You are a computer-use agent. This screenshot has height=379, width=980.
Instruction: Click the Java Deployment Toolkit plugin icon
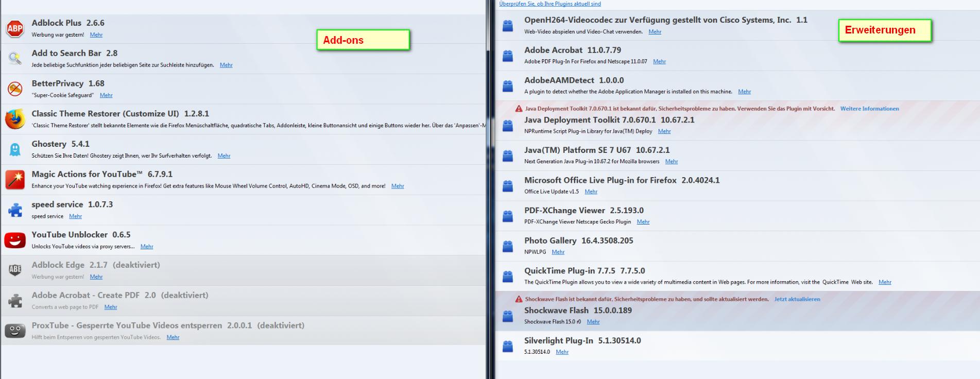pyautogui.click(x=508, y=125)
